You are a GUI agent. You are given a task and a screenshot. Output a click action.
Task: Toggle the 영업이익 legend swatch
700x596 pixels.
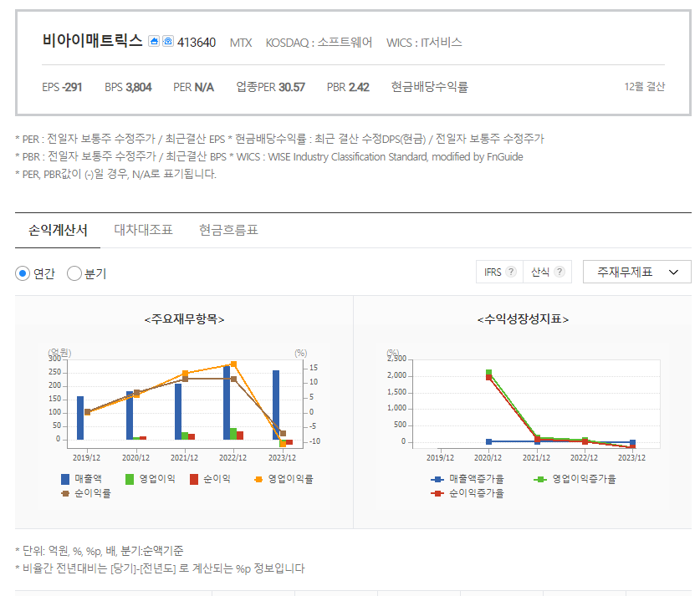tap(130, 479)
